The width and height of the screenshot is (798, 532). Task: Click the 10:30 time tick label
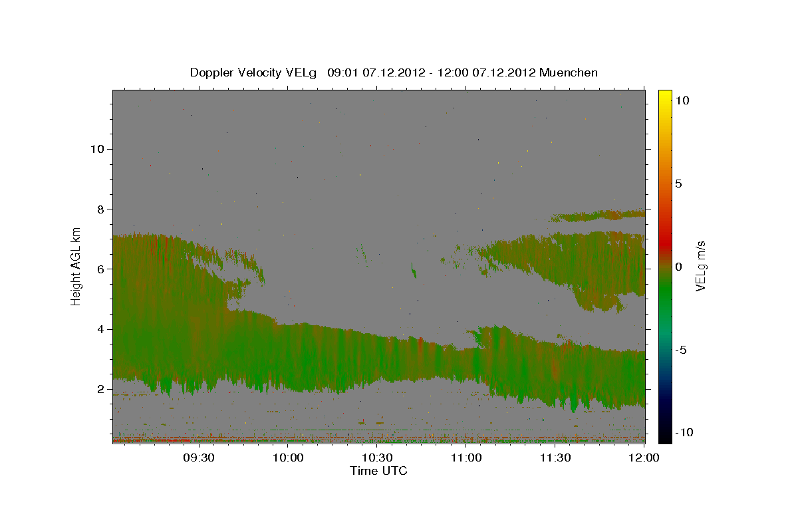(x=377, y=458)
